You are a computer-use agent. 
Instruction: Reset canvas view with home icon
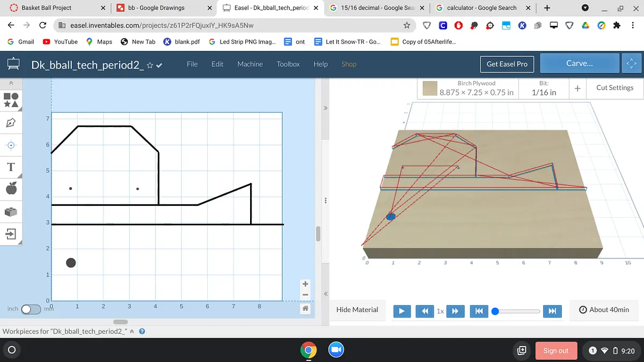coord(305,308)
